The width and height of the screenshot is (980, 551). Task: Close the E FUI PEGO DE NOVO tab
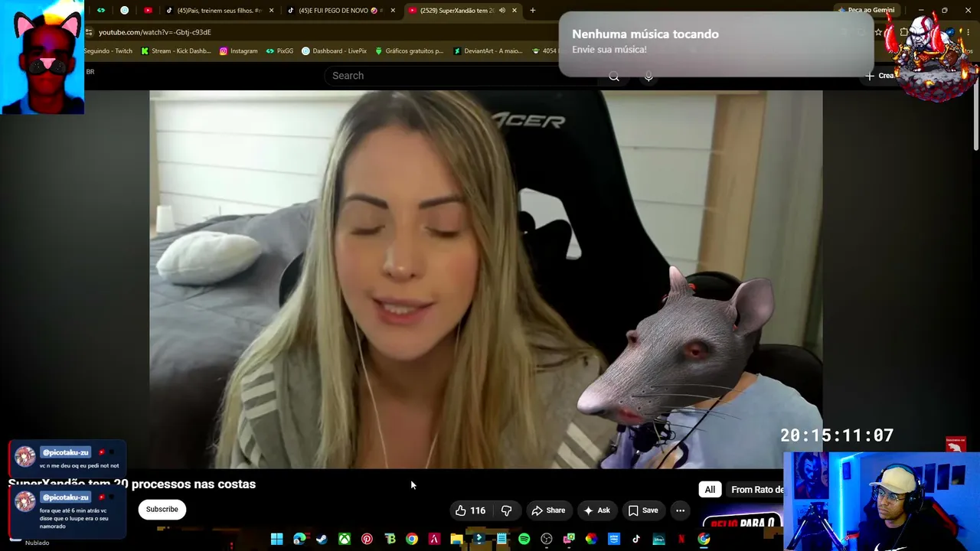393,11
